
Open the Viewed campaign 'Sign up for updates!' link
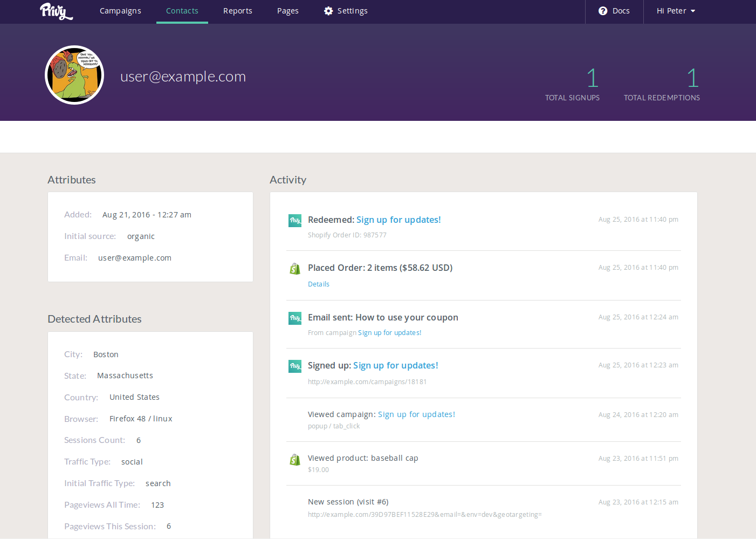point(416,414)
